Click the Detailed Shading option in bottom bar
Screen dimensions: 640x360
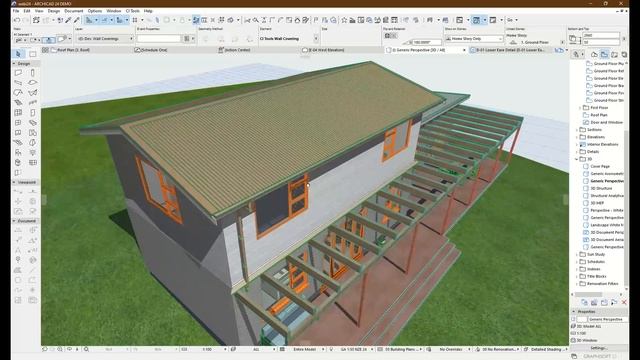point(546,349)
